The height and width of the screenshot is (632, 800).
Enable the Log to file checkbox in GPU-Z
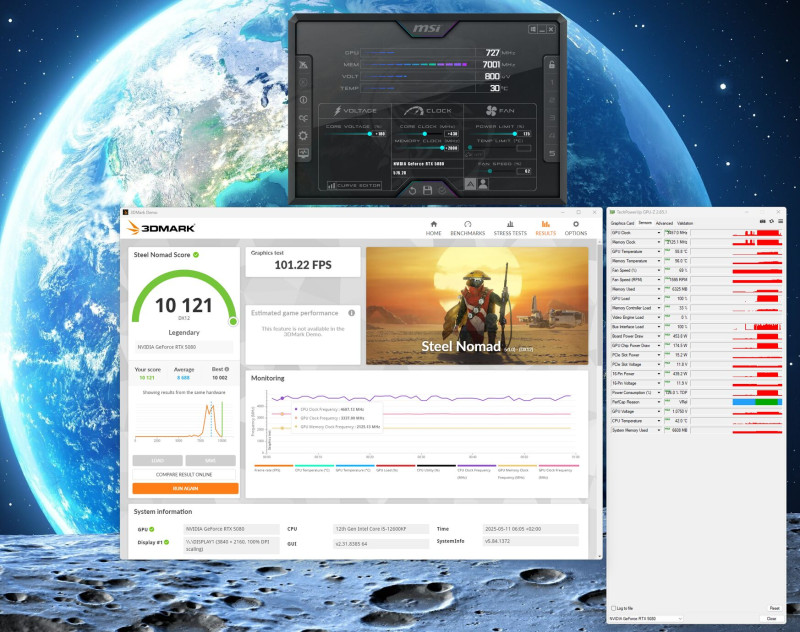pos(614,608)
